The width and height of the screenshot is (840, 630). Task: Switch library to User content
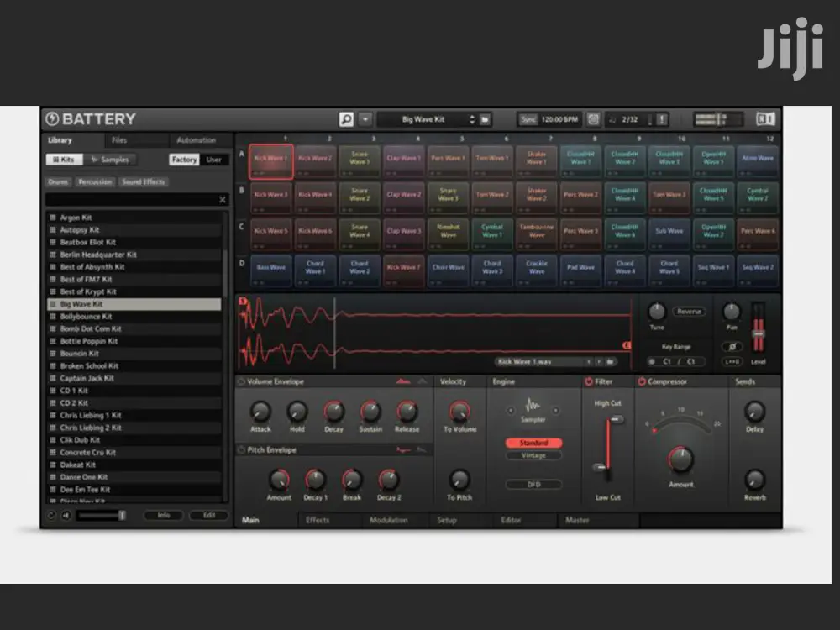click(x=213, y=160)
